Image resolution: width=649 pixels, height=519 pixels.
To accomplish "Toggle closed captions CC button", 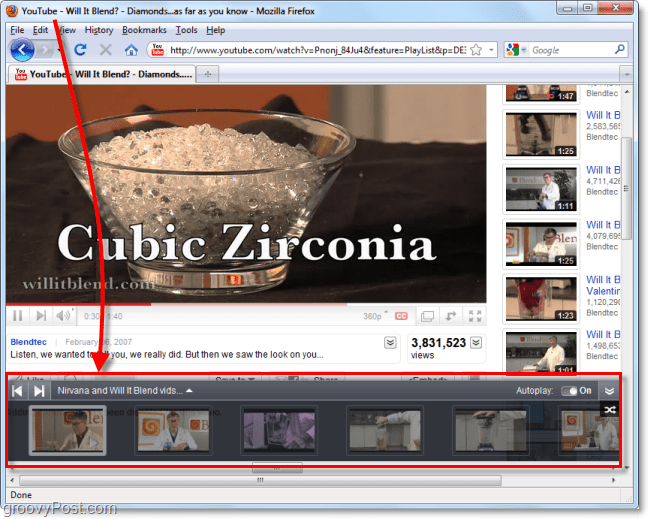I will coord(401,316).
